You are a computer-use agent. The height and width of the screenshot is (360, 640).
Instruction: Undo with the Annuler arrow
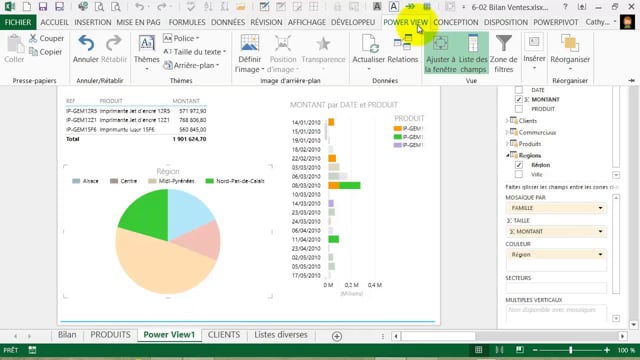86,44
